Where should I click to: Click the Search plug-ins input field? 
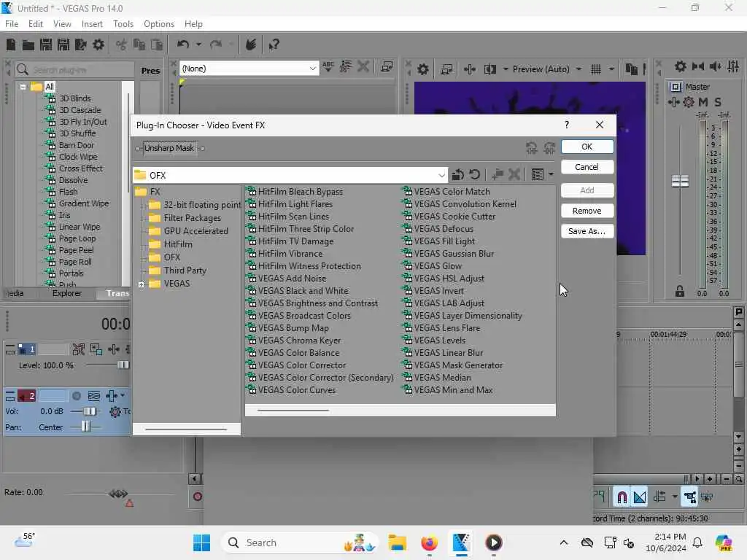coord(74,70)
